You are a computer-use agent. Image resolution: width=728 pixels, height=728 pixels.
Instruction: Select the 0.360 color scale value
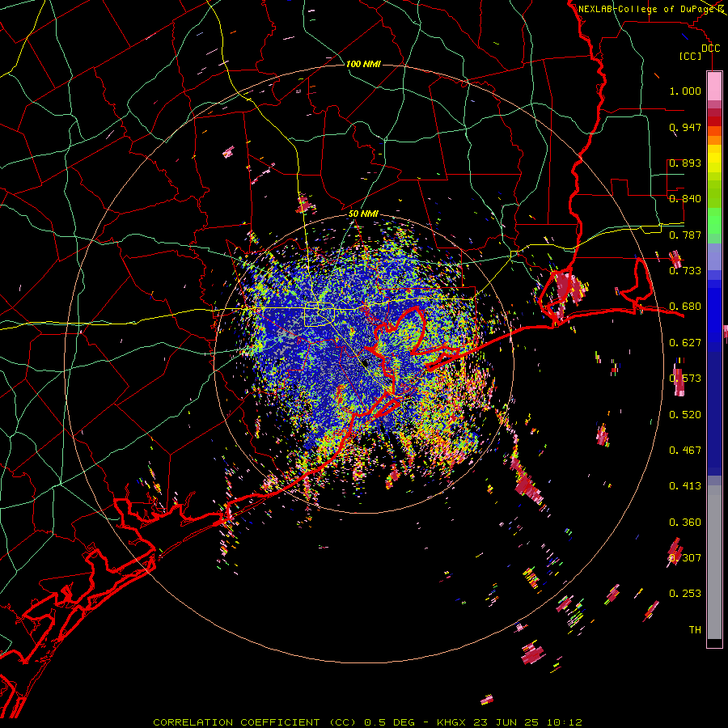(685, 523)
